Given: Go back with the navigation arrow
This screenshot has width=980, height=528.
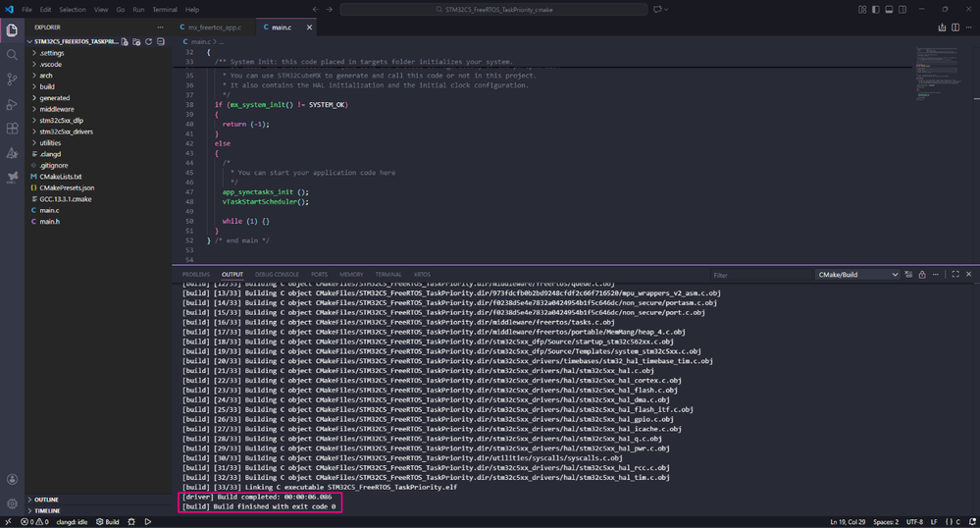Looking at the screenshot, I should (316, 10).
